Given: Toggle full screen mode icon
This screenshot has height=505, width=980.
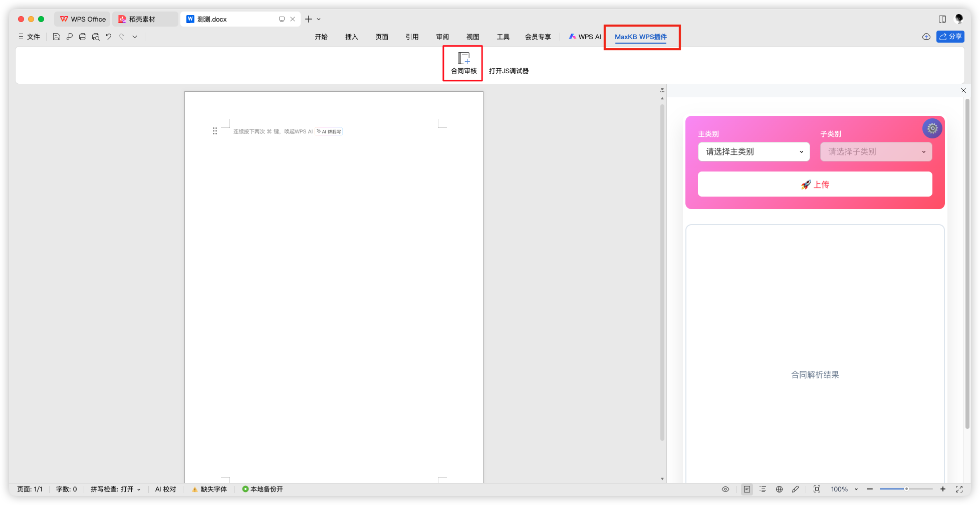Looking at the screenshot, I should (x=959, y=489).
